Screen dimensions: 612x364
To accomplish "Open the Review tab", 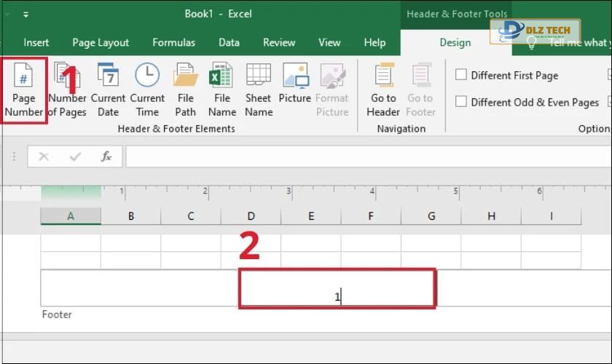I will (x=279, y=42).
